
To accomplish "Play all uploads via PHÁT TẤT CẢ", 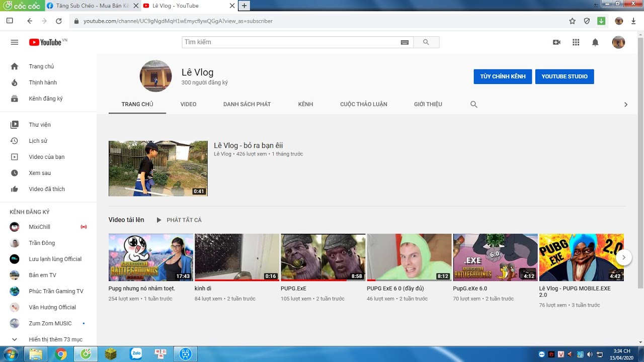I will tap(179, 220).
